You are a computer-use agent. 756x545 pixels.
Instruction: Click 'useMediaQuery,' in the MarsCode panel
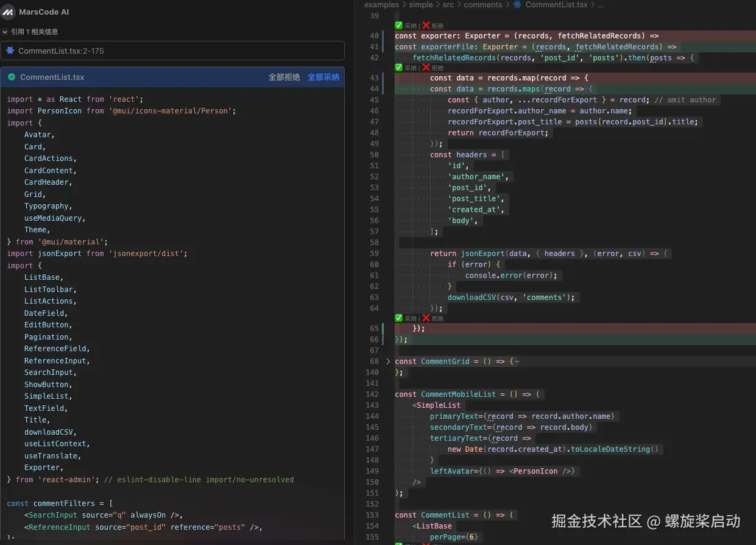coord(55,218)
